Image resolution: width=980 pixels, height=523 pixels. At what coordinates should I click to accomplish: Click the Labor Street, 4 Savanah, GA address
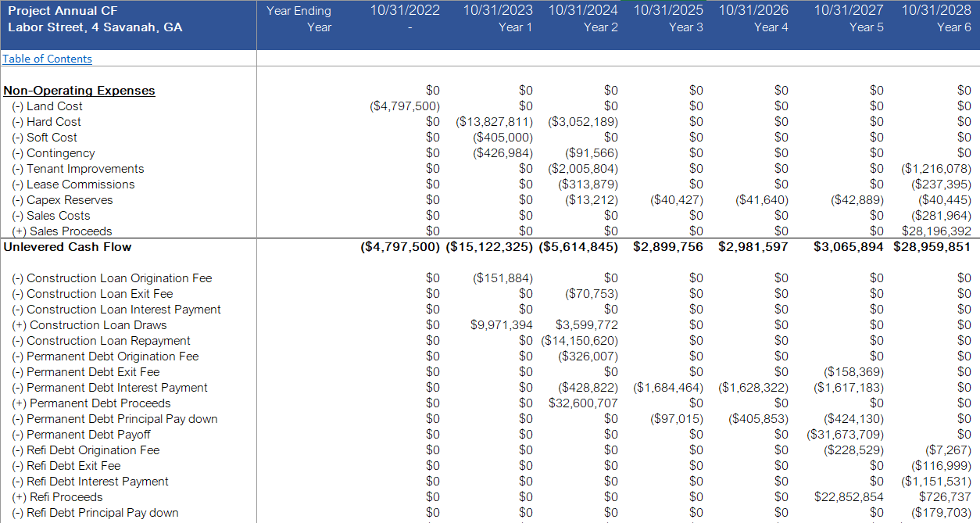tap(95, 27)
